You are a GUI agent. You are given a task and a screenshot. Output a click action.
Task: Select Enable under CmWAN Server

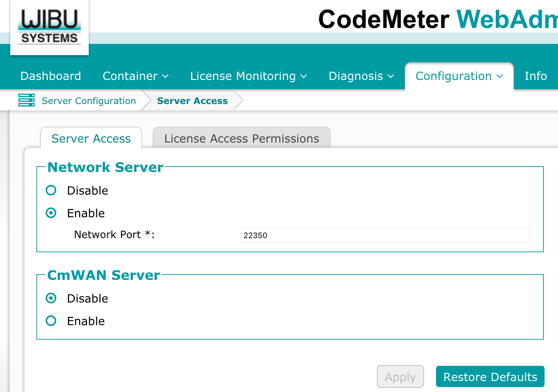tap(51, 321)
